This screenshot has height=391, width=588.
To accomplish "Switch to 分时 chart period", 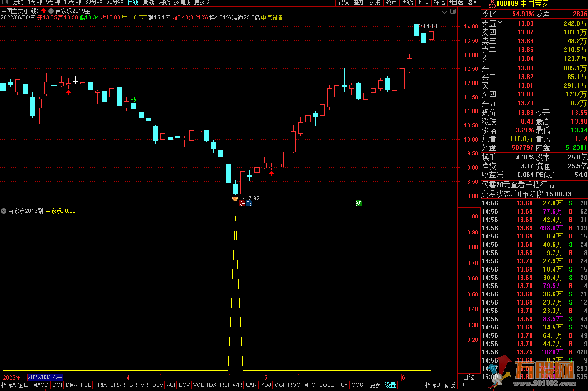I will (18, 2).
